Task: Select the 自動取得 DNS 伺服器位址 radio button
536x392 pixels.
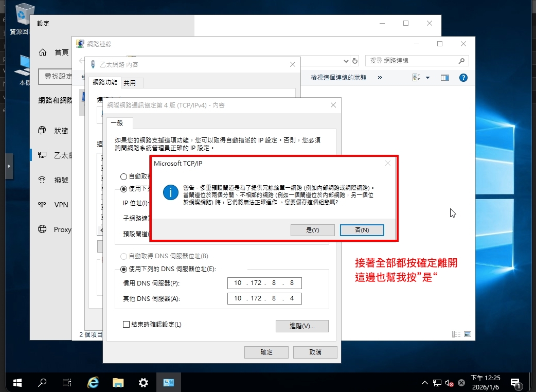Action: (x=123, y=256)
